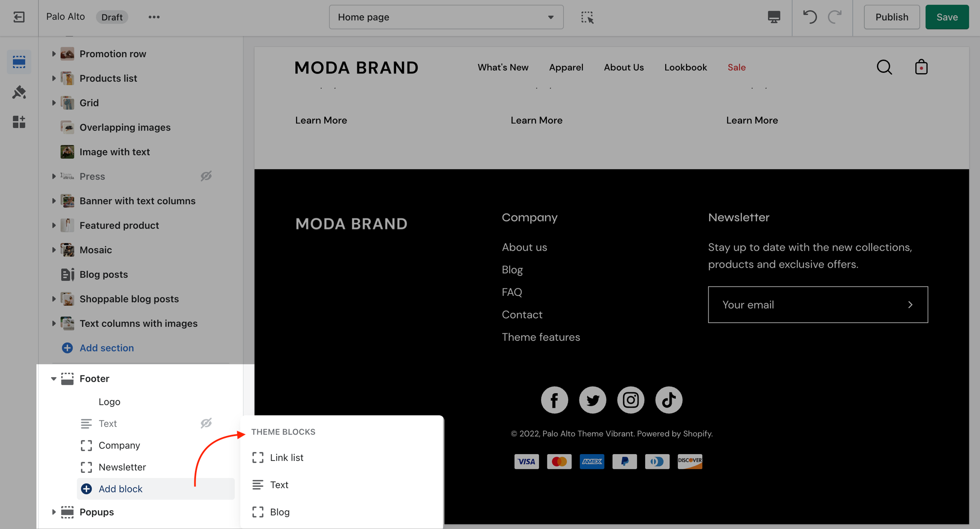Open the app embeds icon
The height and width of the screenshot is (529, 980).
[19, 122]
